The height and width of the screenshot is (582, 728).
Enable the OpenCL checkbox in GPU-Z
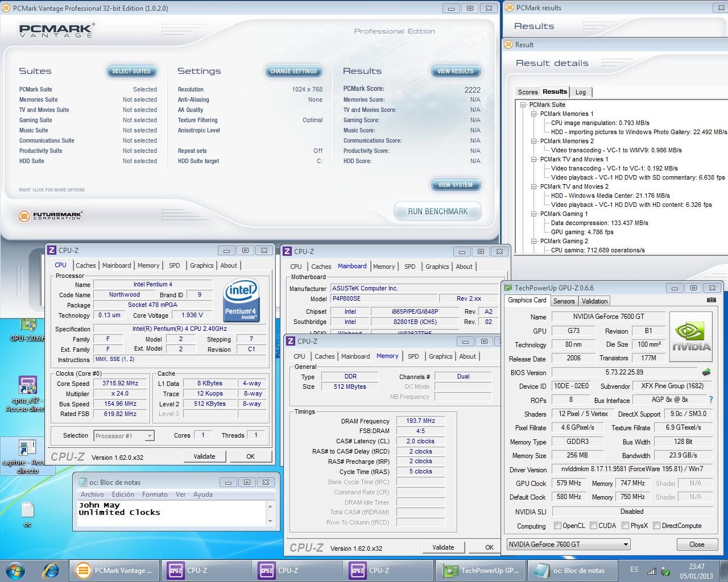[557, 526]
